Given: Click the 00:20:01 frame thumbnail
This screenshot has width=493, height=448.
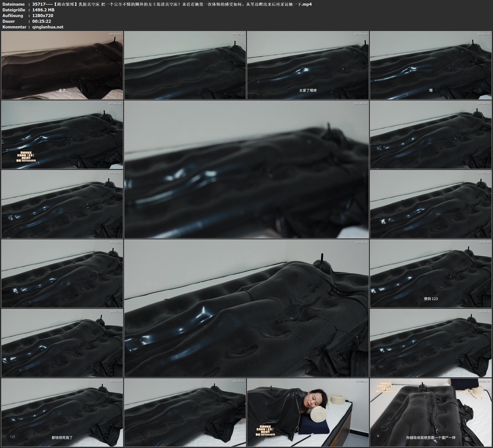Looking at the screenshot, I should point(62,412).
